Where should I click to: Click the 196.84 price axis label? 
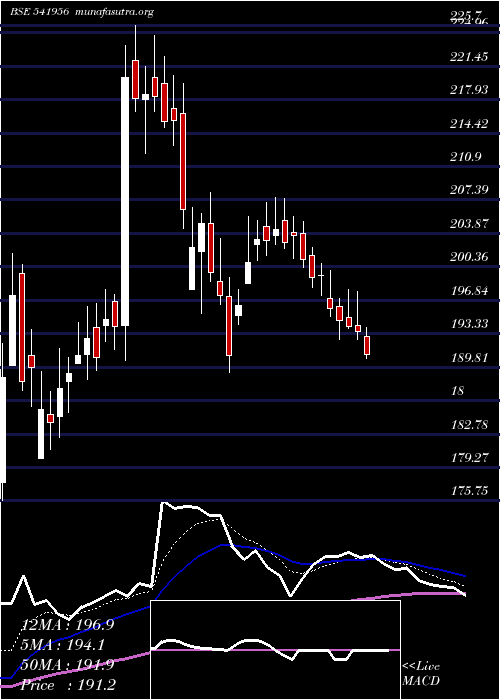point(469,291)
